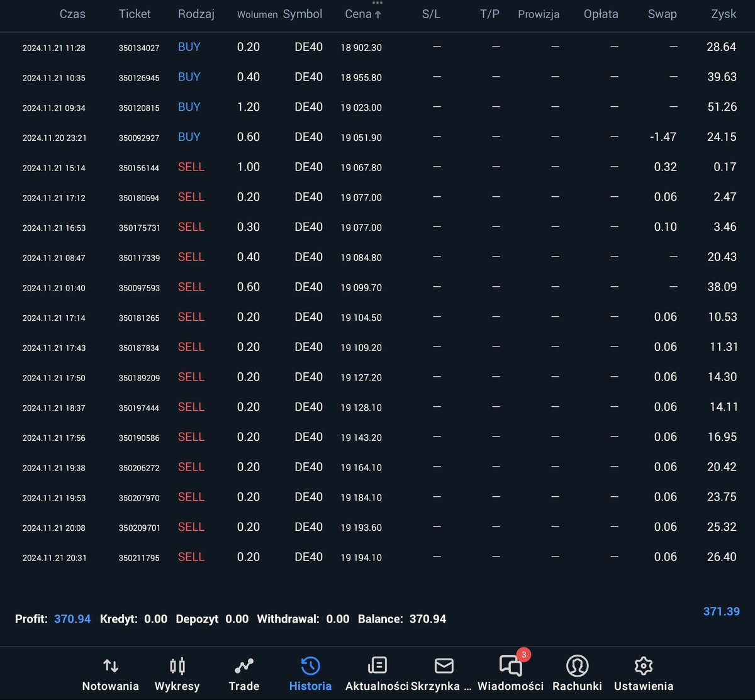Click the volume 1.00 cell
The height and width of the screenshot is (700, 755).
tap(249, 167)
